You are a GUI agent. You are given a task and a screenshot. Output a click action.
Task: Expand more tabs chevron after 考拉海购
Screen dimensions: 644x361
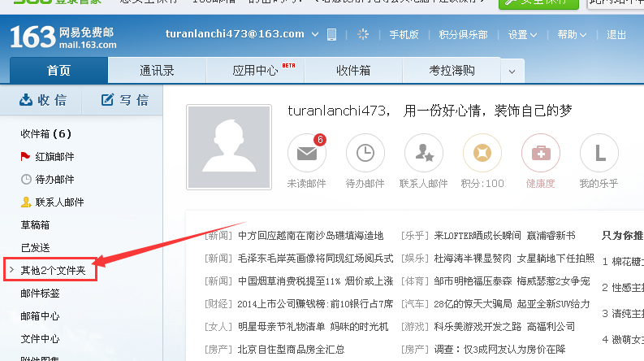(x=512, y=72)
